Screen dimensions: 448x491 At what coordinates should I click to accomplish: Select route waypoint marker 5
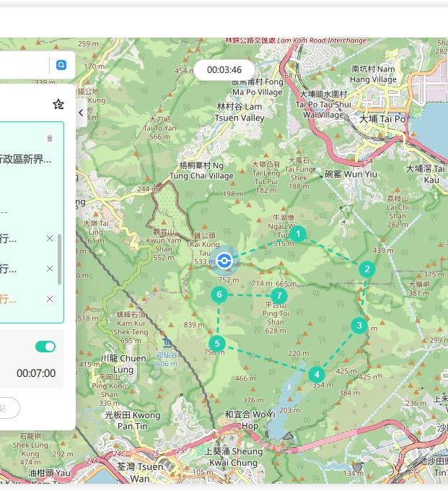point(216,344)
